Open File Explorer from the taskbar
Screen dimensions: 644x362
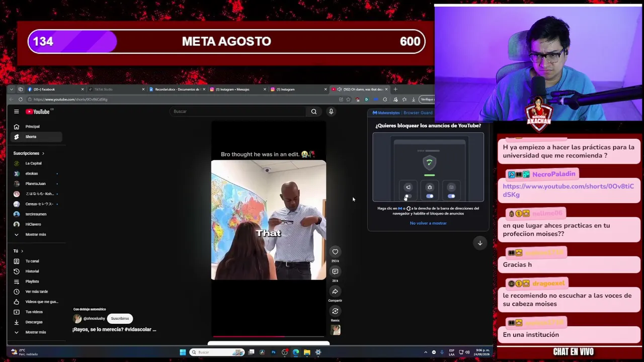pos(307,352)
